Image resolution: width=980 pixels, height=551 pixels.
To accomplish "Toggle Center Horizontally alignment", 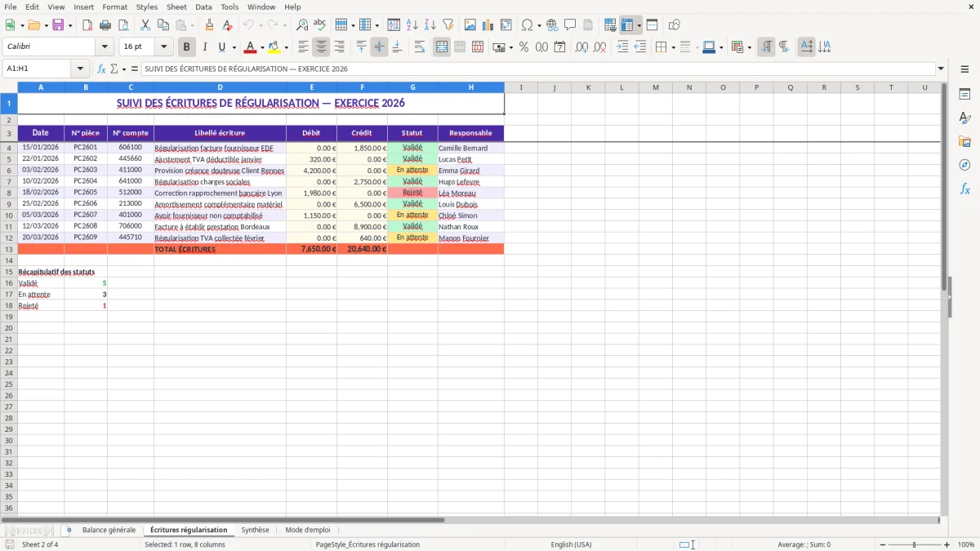I will 321,47.
